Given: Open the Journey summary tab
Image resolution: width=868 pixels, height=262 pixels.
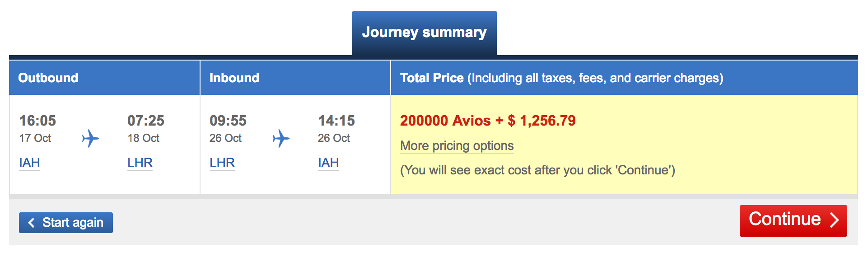Looking at the screenshot, I should click(x=425, y=33).
